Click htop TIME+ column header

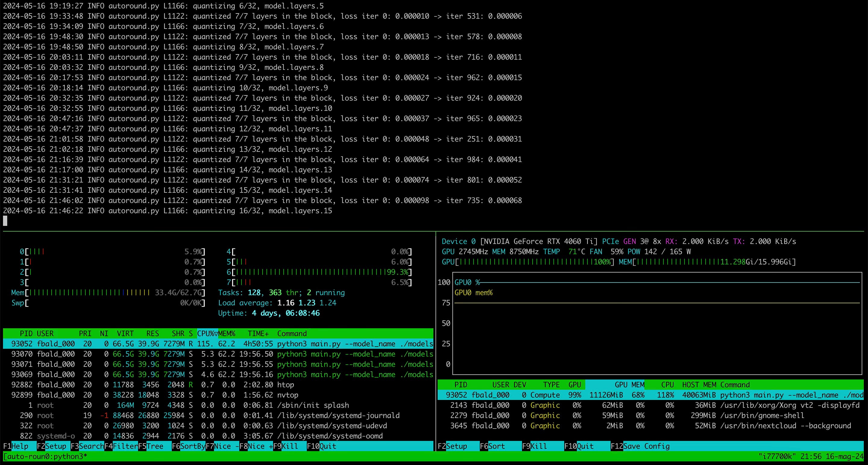point(258,333)
